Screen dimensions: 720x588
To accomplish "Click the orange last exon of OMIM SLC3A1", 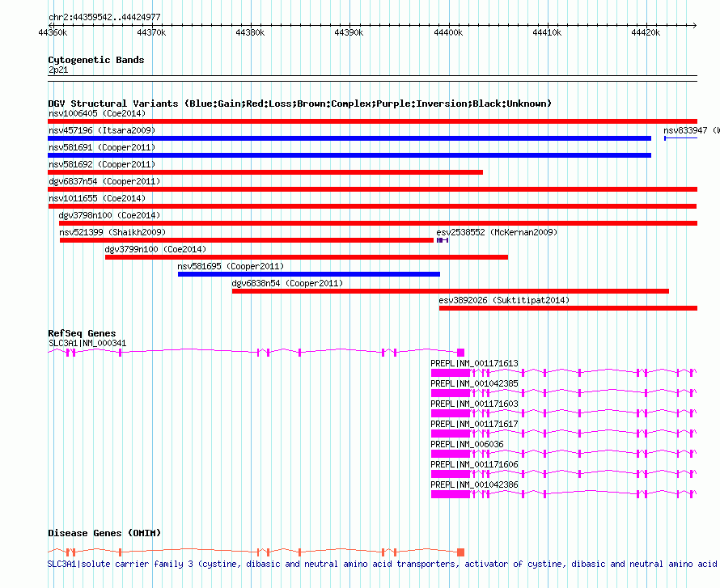I will pos(460,552).
